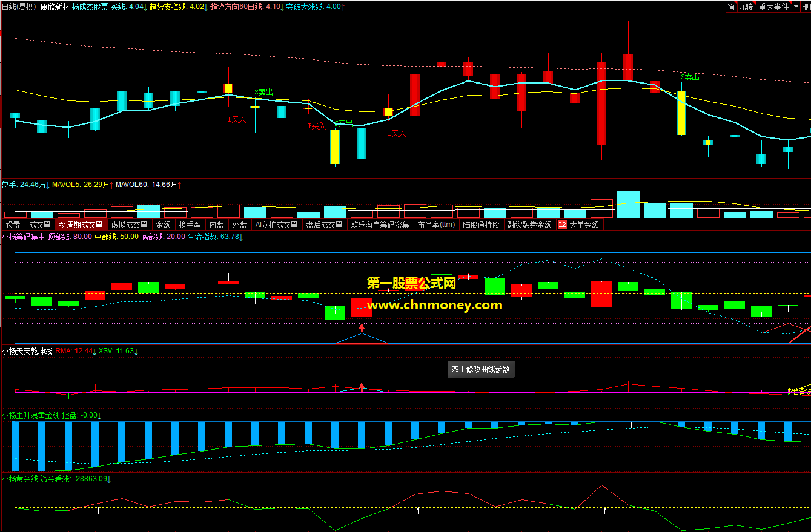
Task: Click the 杨成杰股票 indicator name
Action: tap(90, 7)
